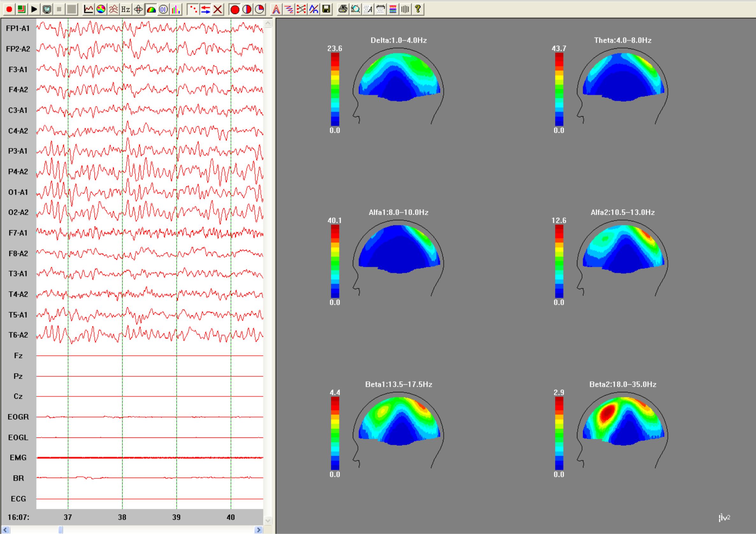Select the FP1-A1 channel label
Screen dimensions: 756x534
18,29
